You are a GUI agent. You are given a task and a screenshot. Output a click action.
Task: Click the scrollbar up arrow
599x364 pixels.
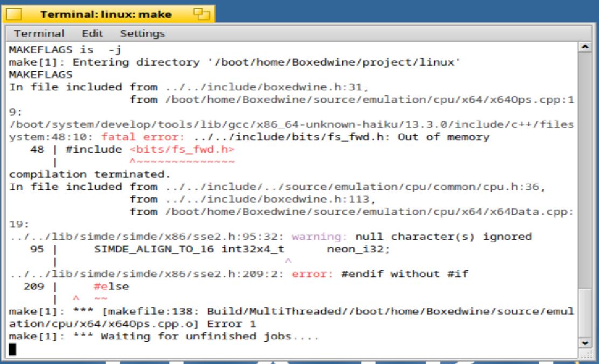pos(584,47)
